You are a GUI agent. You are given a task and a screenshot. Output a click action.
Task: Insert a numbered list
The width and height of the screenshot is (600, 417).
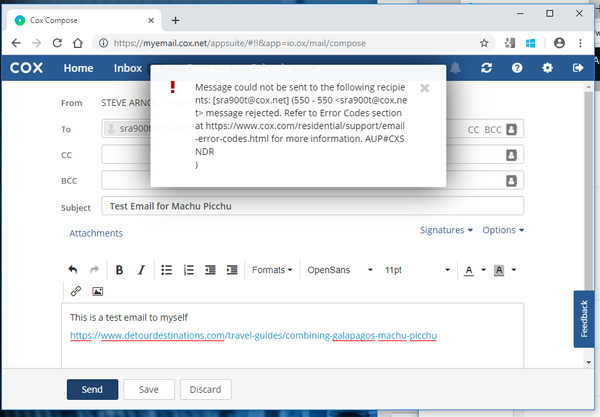189,270
